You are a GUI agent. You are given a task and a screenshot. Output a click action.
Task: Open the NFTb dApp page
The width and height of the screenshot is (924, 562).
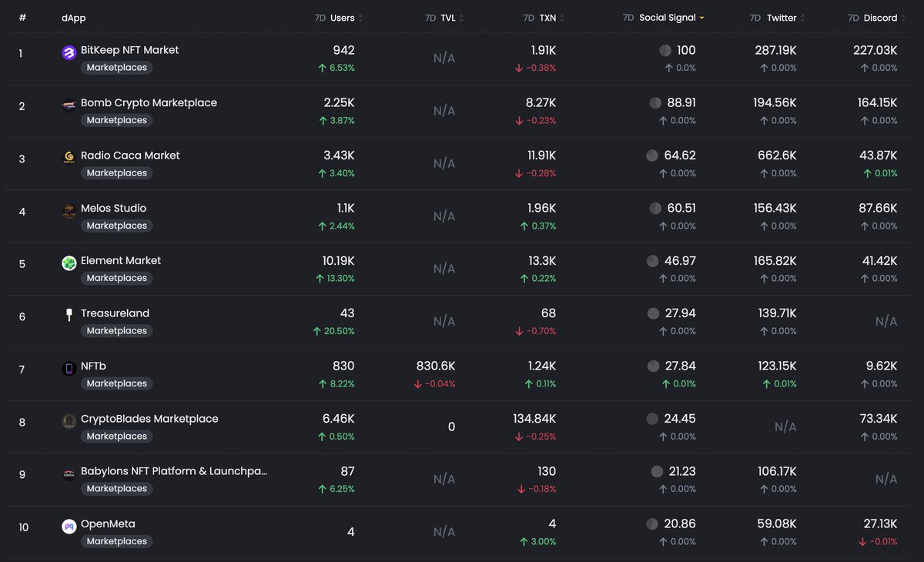93,366
